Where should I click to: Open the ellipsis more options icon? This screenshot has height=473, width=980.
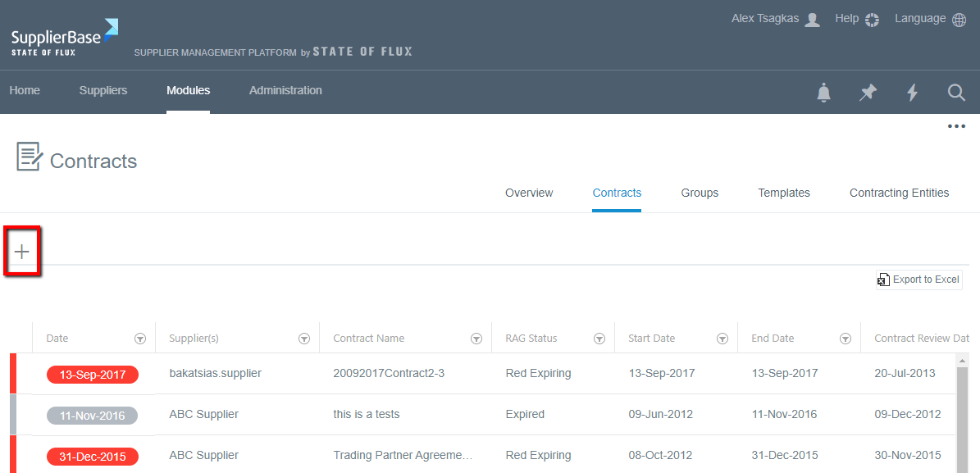(956, 126)
